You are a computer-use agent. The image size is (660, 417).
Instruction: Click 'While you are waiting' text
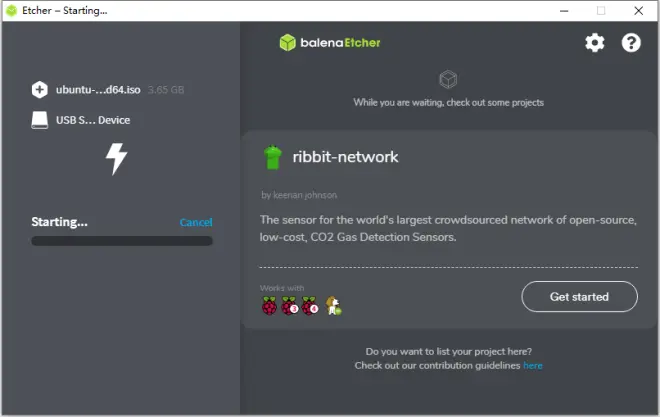click(x=448, y=103)
